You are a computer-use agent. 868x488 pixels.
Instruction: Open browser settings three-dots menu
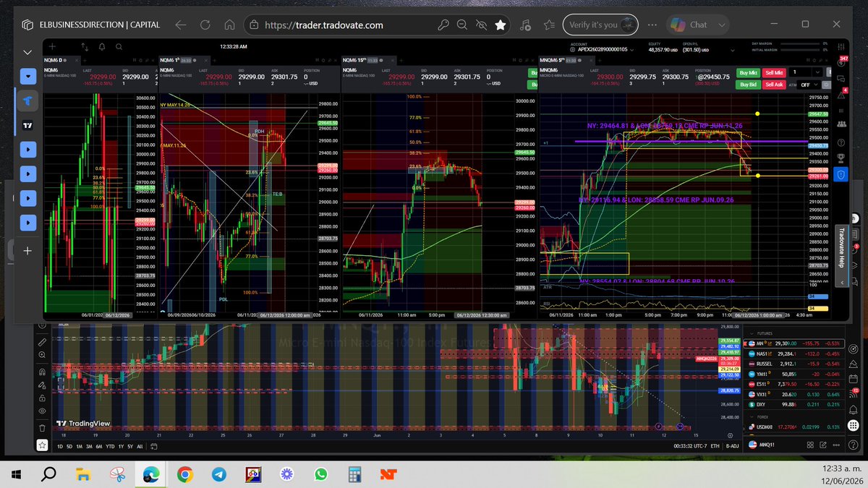[x=654, y=25]
